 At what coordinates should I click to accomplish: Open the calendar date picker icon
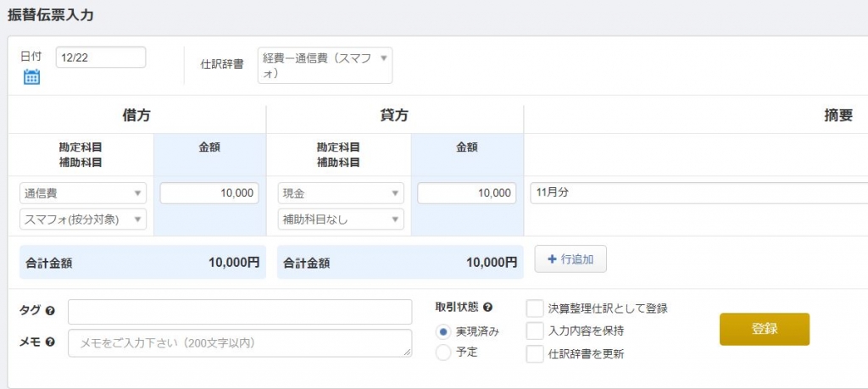point(31,76)
